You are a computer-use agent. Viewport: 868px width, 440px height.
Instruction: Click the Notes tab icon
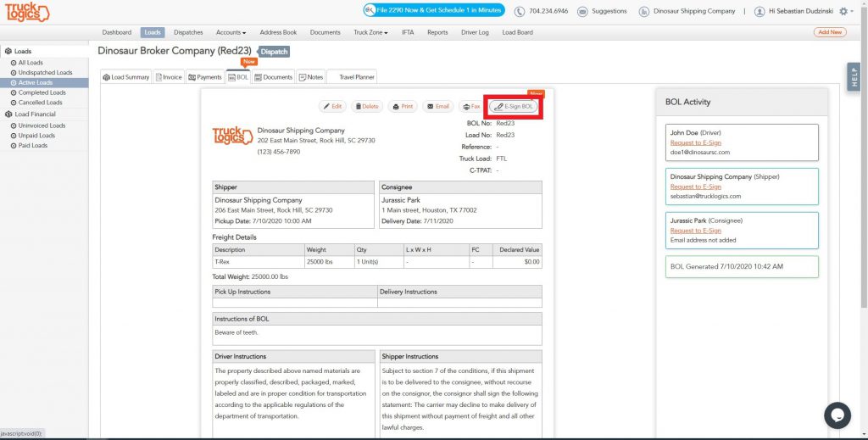coord(303,77)
